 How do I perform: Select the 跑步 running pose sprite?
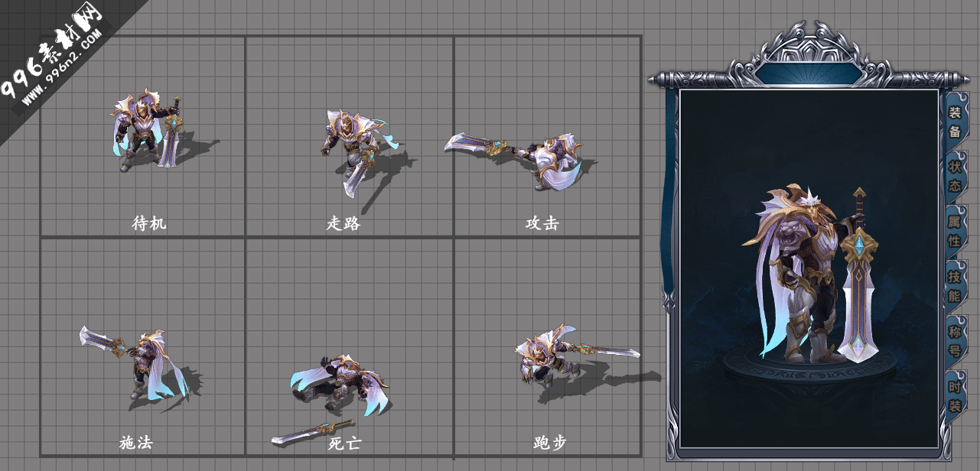(x=578, y=356)
